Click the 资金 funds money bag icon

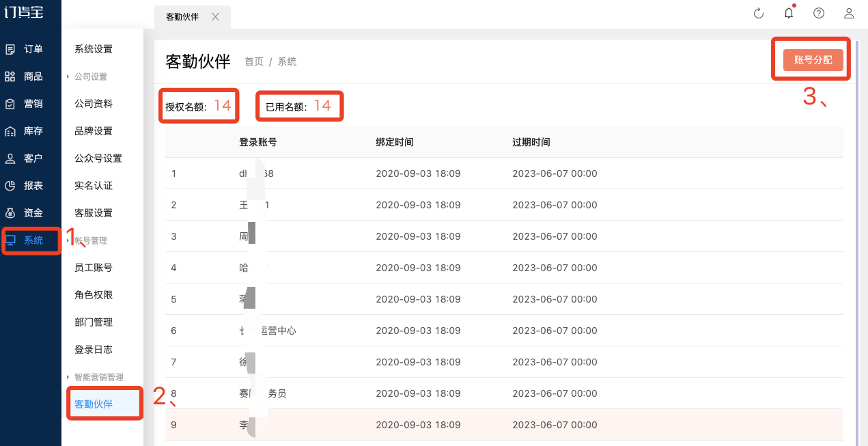10,213
